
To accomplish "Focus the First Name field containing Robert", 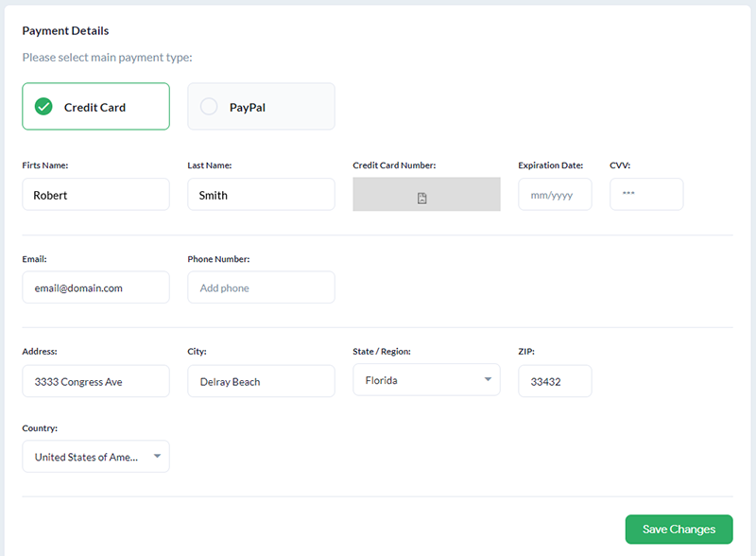I will pos(96,195).
